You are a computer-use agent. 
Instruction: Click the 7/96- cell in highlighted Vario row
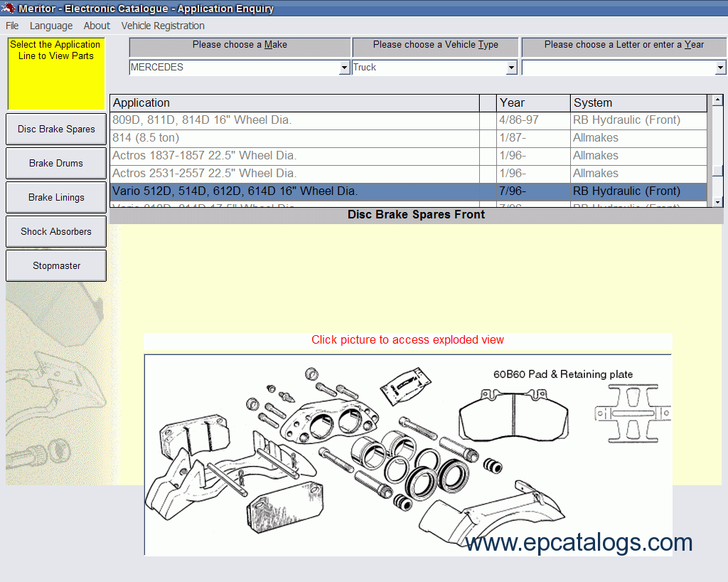pos(533,191)
